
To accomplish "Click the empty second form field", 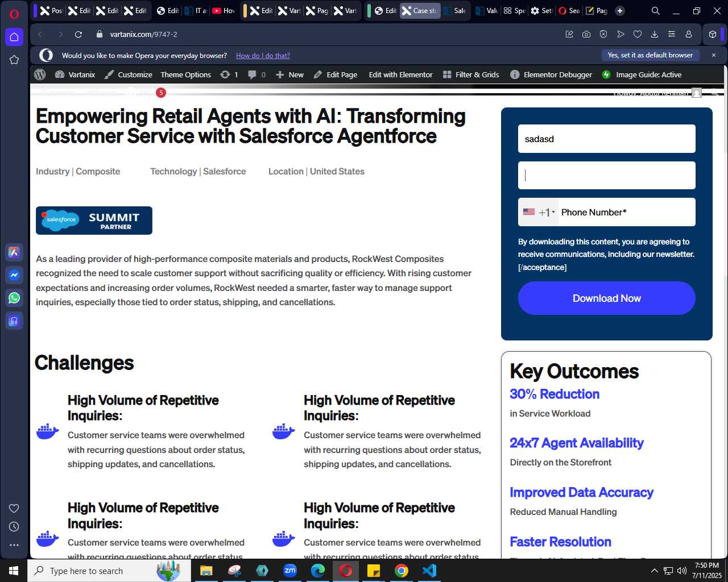I will pyautogui.click(x=607, y=175).
